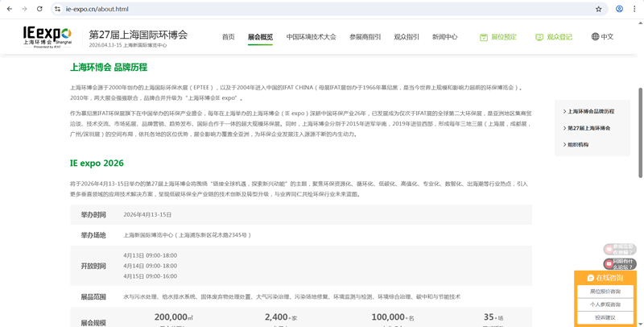
Task: Open the 首页 navigation item
Action: (x=229, y=37)
